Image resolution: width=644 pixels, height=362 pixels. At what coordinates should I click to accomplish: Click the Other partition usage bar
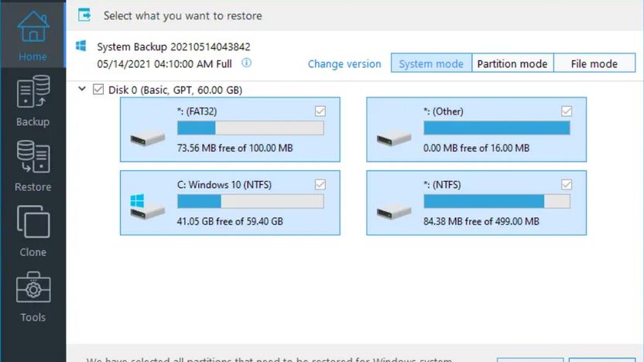tap(497, 128)
